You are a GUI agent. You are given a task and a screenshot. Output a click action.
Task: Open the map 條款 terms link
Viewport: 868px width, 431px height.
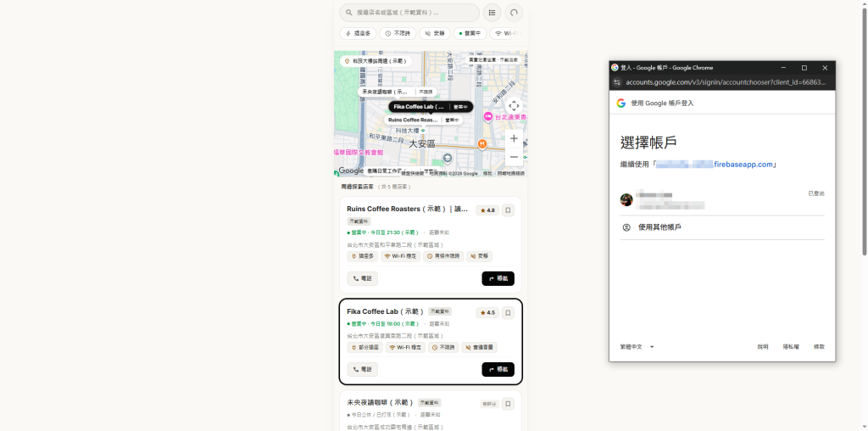point(487,173)
